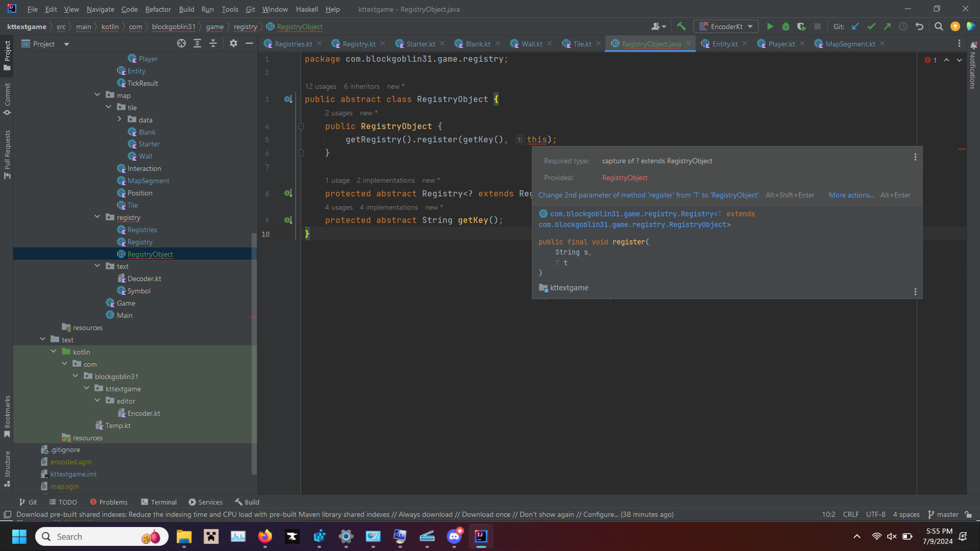980x551 pixels.
Task: Open Discord from taskbar
Action: point(454,537)
